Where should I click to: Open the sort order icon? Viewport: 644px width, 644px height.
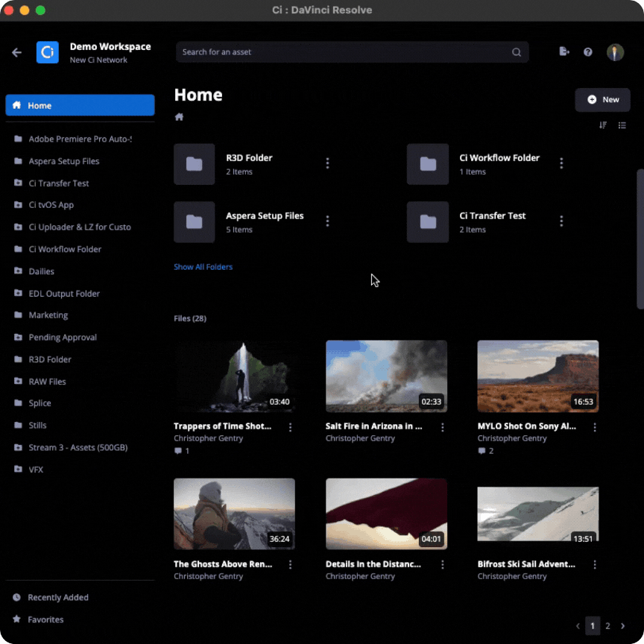602,125
